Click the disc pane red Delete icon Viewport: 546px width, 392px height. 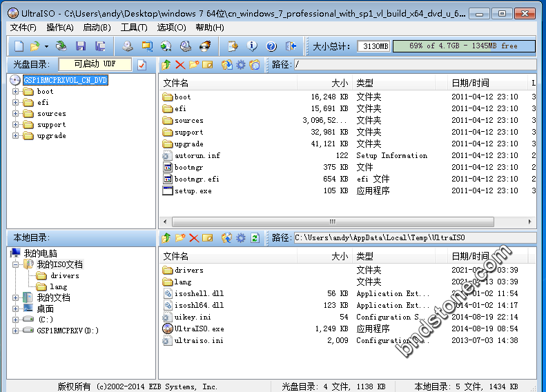click(x=180, y=64)
